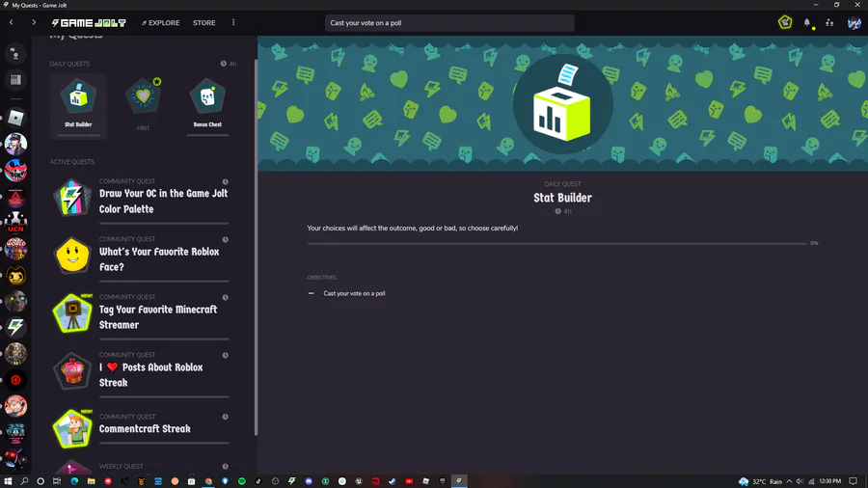
Task: Open the chat icon in left sidebar
Action: [15, 54]
